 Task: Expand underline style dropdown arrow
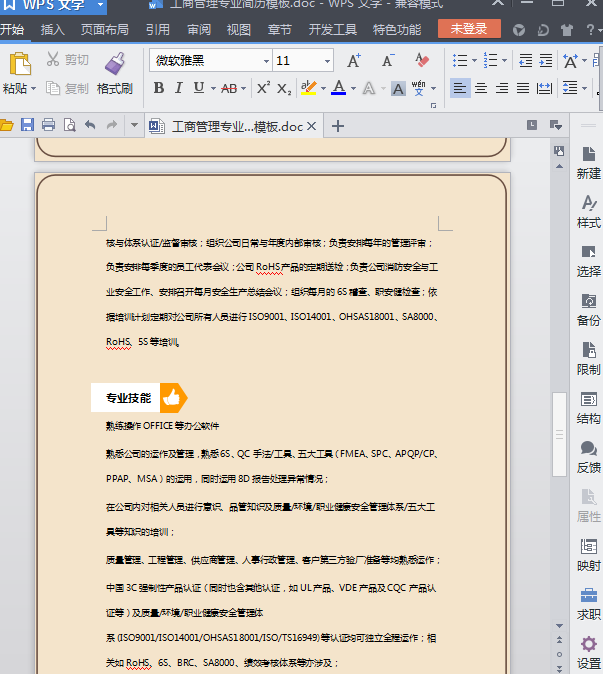click(x=213, y=89)
